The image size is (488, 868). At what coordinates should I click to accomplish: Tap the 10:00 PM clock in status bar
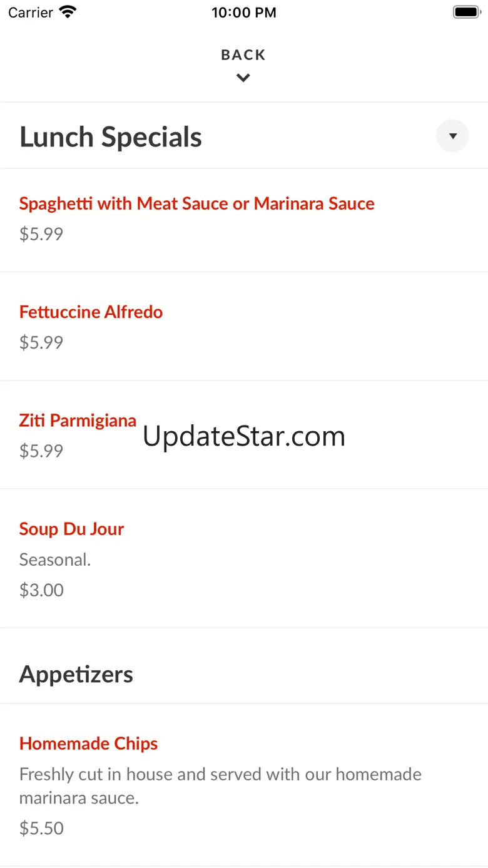click(x=243, y=13)
